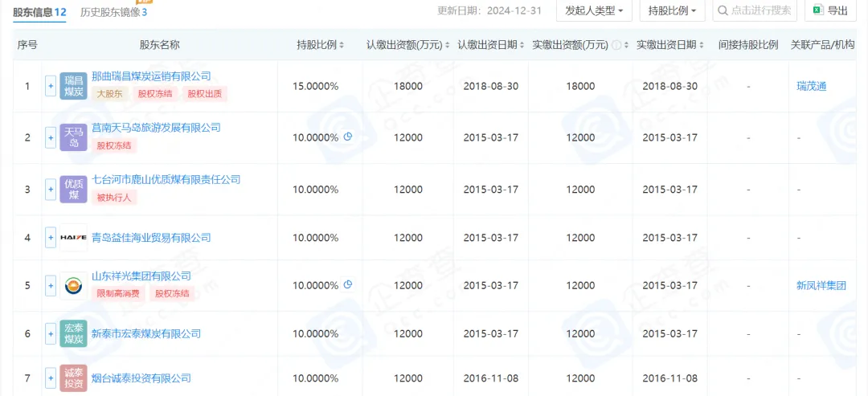Click the 天马岛 company logo
The width and height of the screenshot is (868, 396).
coord(73,137)
